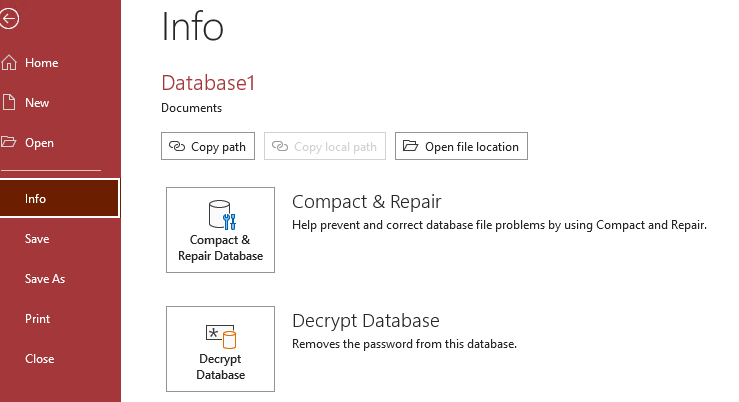Click the Decrypt Database section heading
Viewport: 739px width, 402px height.
point(365,321)
